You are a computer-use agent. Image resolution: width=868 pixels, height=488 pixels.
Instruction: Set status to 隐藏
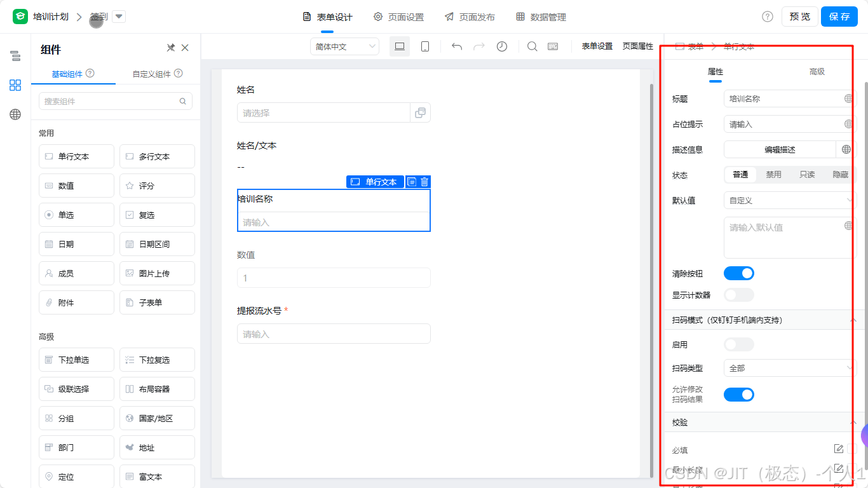pos(840,175)
